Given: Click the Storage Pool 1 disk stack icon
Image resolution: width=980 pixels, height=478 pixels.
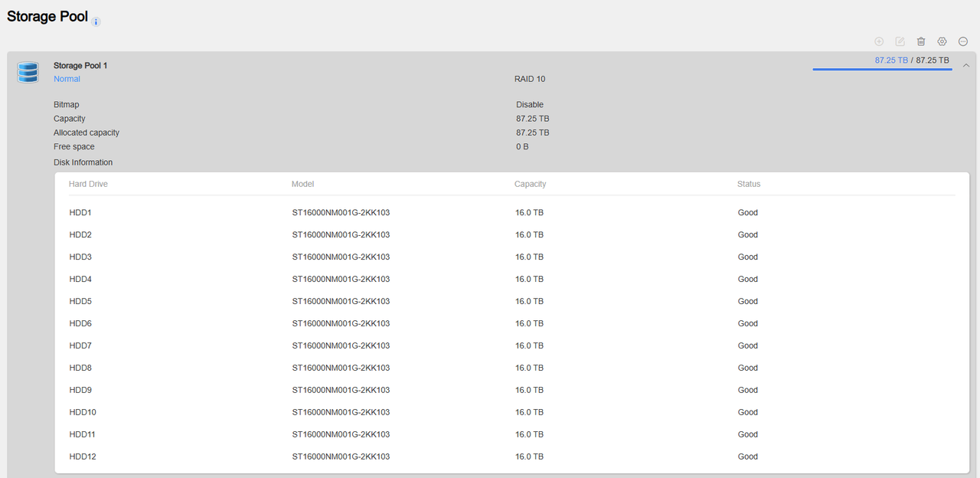Looking at the screenshot, I should coord(28,73).
